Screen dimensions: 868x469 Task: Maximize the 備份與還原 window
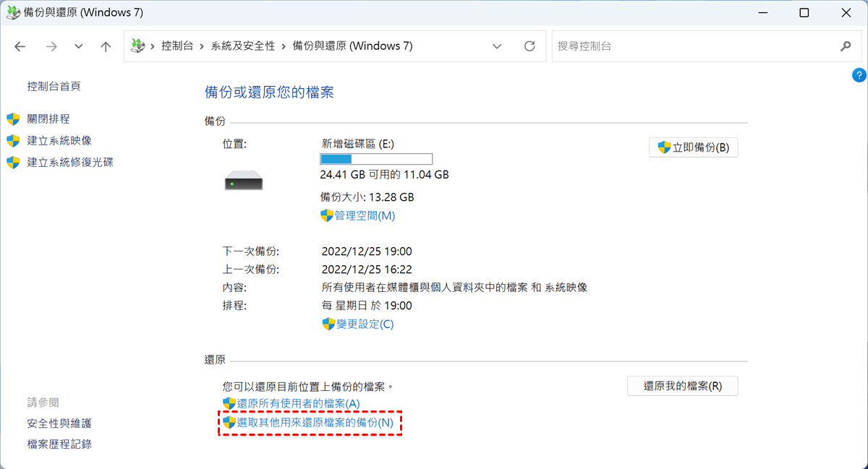coord(804,13)
